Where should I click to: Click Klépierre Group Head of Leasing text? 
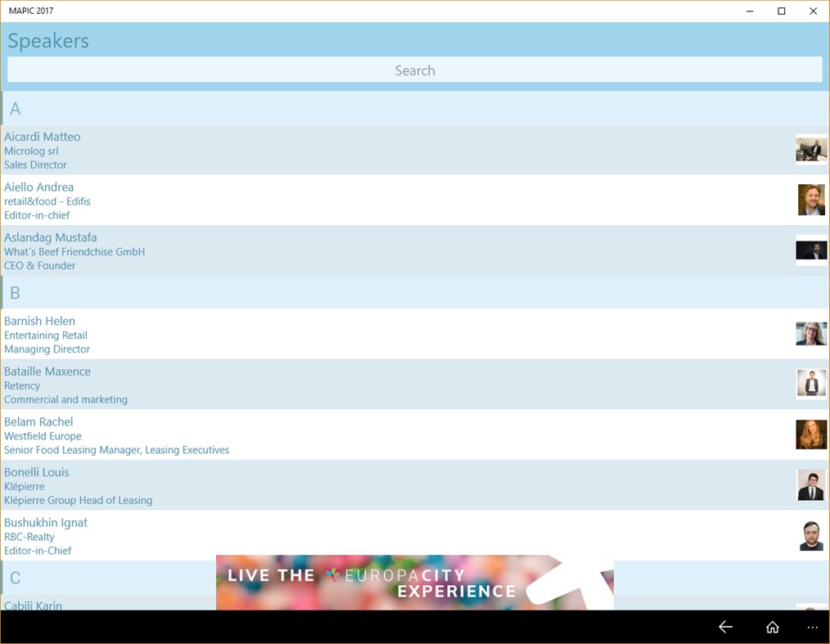tap(79, 500)
